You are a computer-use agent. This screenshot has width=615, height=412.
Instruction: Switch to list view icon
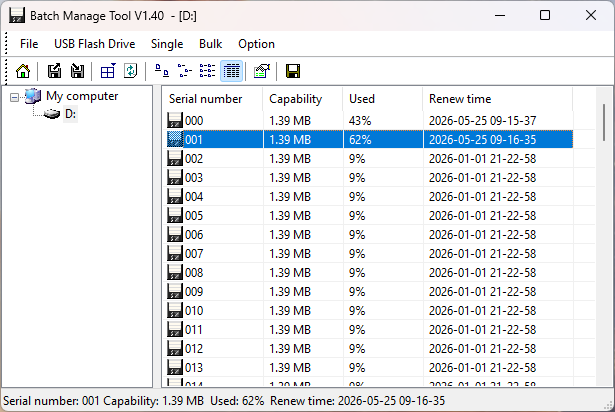(207, 71)
